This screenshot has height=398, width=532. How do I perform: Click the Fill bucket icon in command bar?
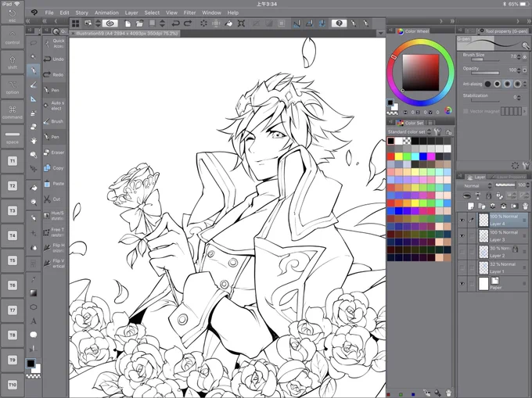[x=229, y=23]
